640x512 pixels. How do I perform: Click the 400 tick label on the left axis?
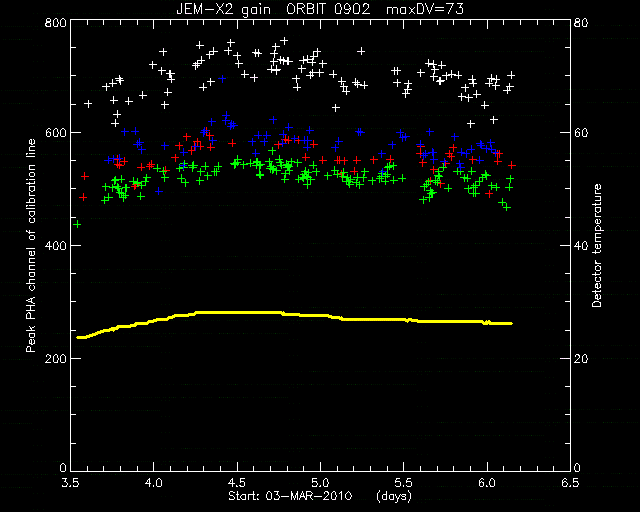55,246
